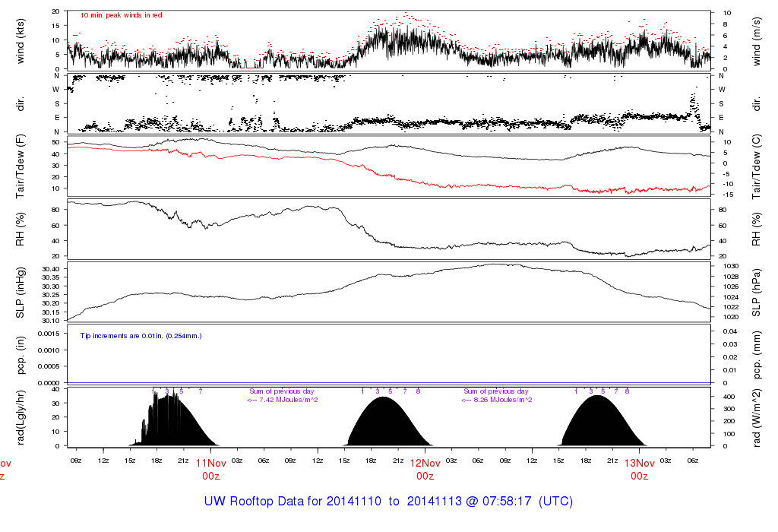
Task: Select the 8.26 MJoules/m^2 daily sum text
Action: point(498,400)
